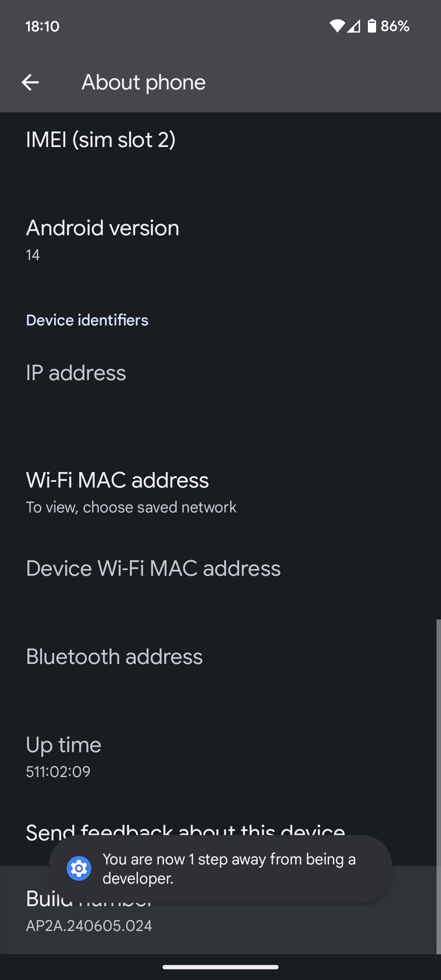Tap the About phone title

click(x=143, y=82)
